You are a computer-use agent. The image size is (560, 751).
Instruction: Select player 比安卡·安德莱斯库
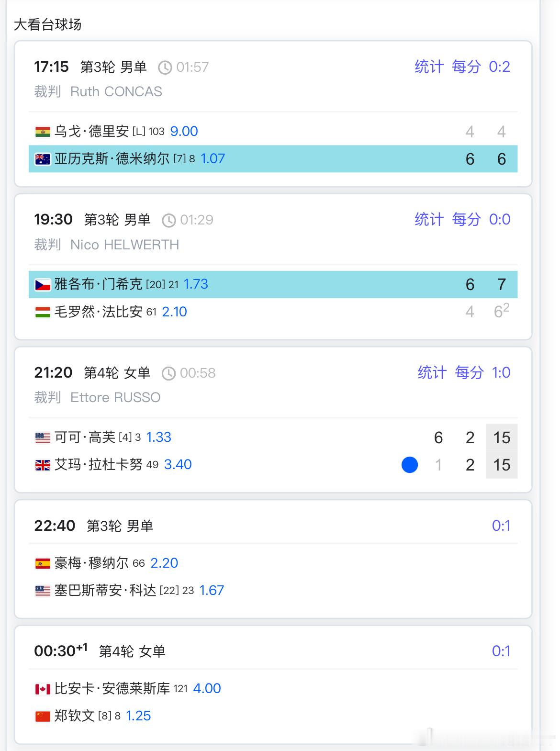point(112,688)
